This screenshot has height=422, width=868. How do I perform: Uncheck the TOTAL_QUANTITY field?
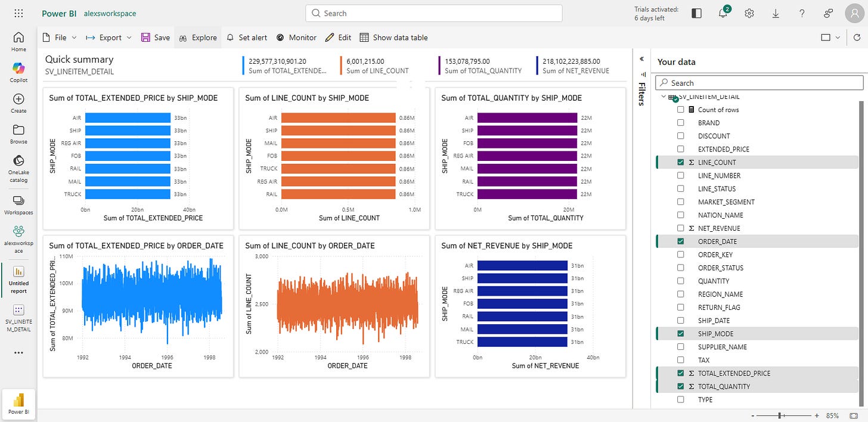pyautogui.click(x=680, y=386)
